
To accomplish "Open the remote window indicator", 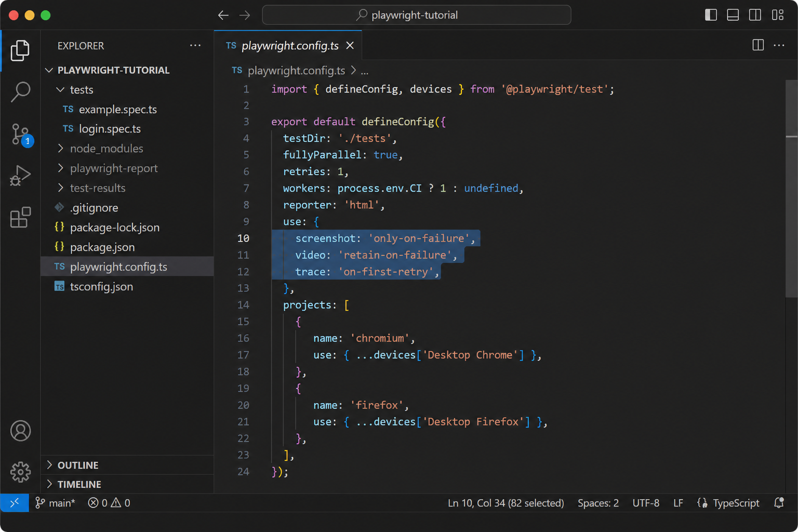I will [x=15, y=503].
